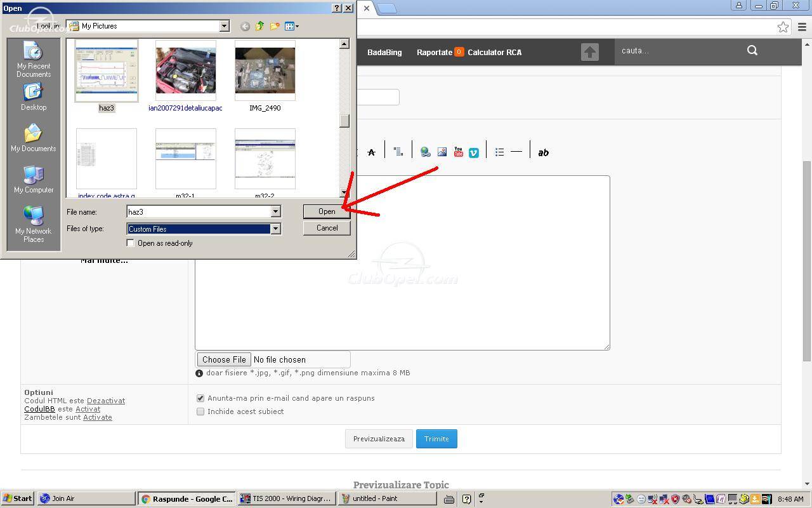Viewport: 812px width, 508px height.
Task: Click the search magnifier icon in site header
Action: 752,51
